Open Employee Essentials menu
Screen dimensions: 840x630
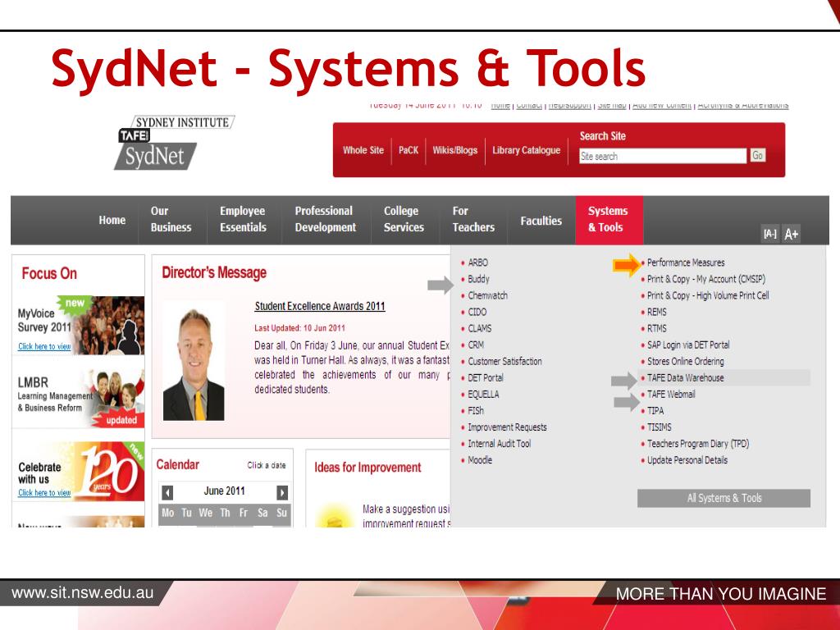coord(243,219)
